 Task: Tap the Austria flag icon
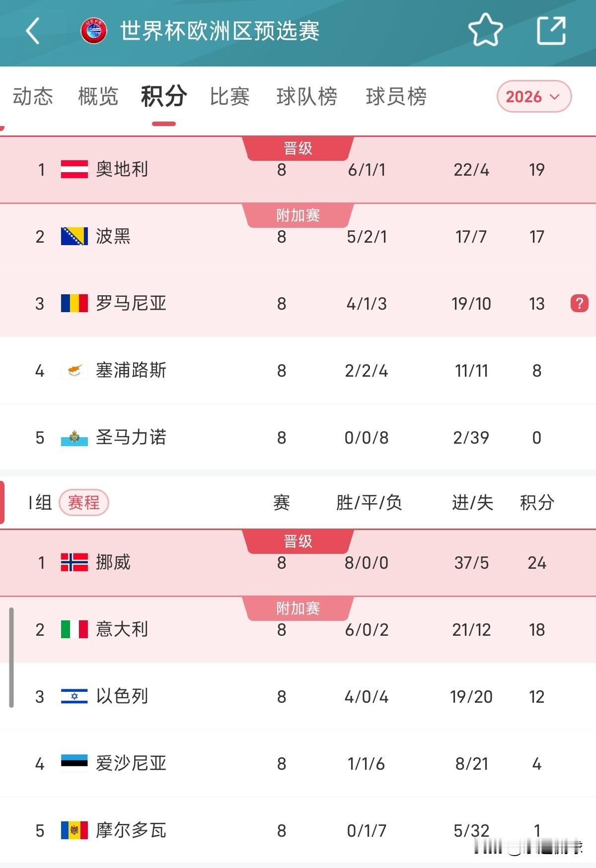(74, 169)
